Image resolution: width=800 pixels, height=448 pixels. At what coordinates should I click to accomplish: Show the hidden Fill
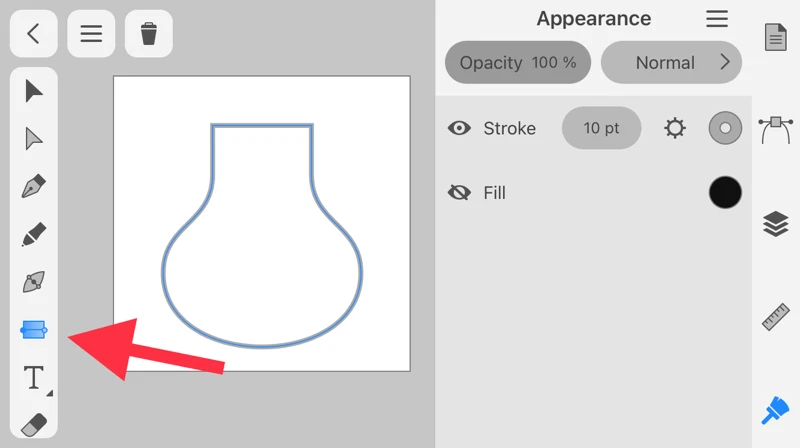pyautogui.click(x=459, y=193)
